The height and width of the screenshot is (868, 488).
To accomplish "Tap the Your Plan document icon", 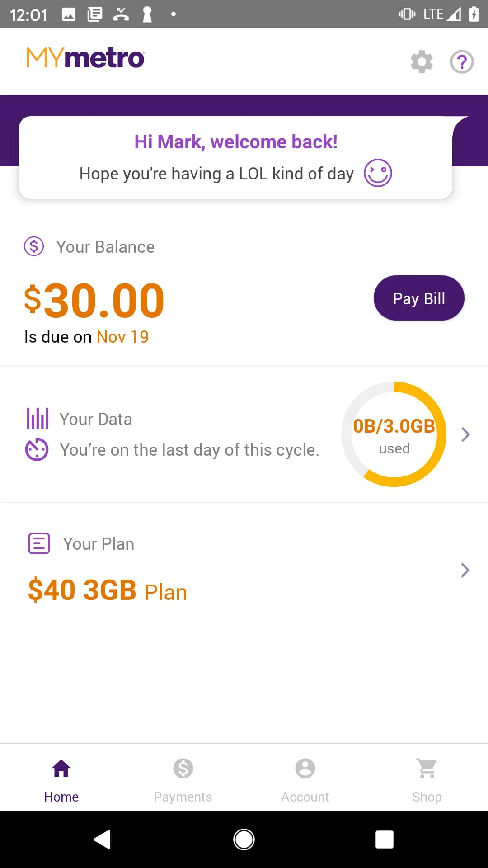I will (39, 543).
